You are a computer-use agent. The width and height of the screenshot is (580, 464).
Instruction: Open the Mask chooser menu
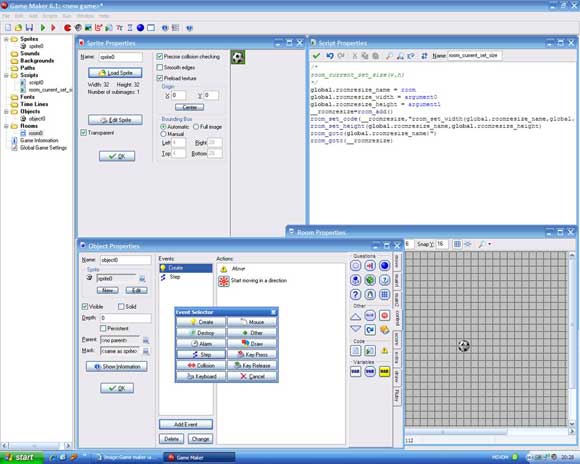[146, 351]
